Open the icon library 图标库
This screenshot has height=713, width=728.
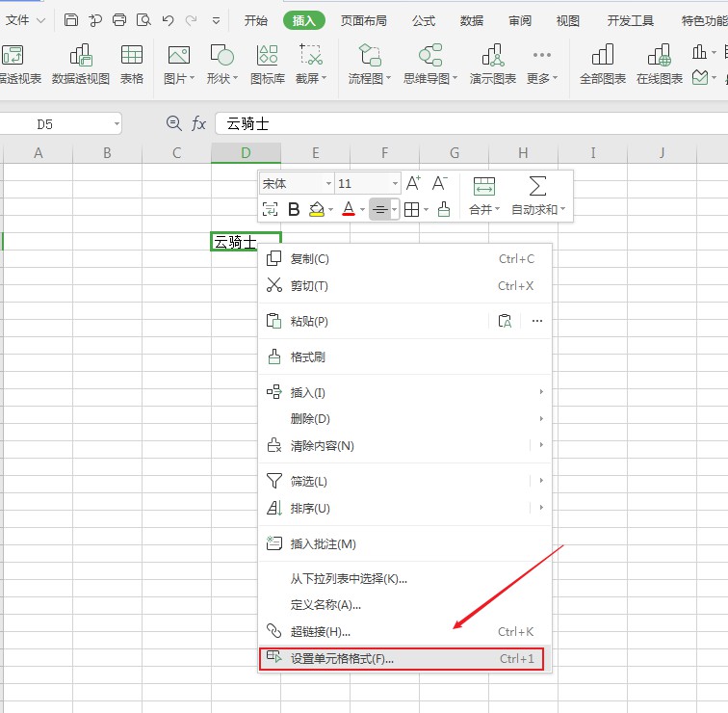coord(268,65)
